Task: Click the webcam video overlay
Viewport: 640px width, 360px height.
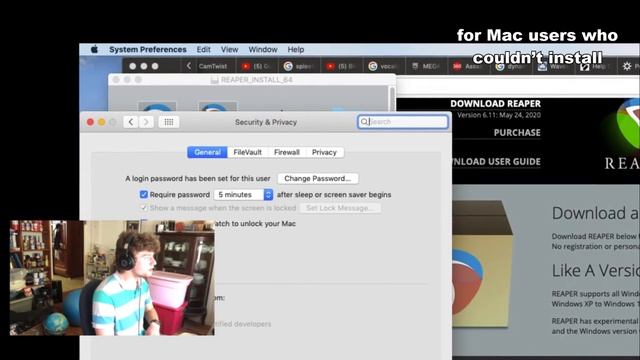Action: (112, 278)
